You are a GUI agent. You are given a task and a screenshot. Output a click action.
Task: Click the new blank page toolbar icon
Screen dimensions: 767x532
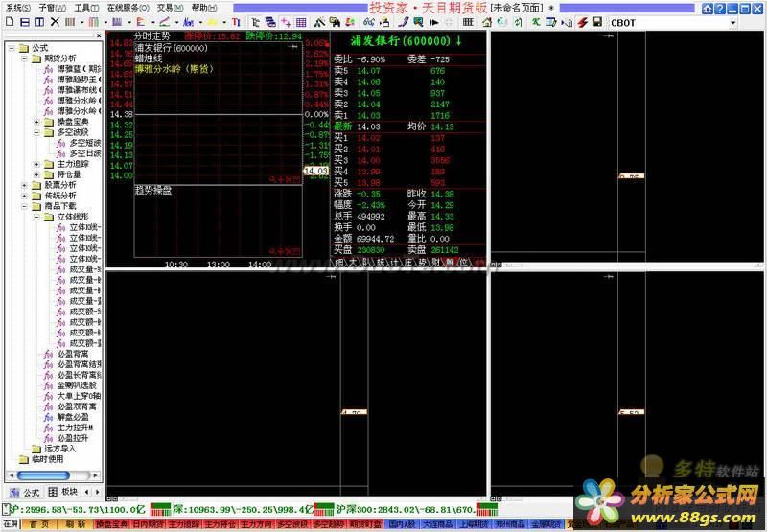pos(10,22)
